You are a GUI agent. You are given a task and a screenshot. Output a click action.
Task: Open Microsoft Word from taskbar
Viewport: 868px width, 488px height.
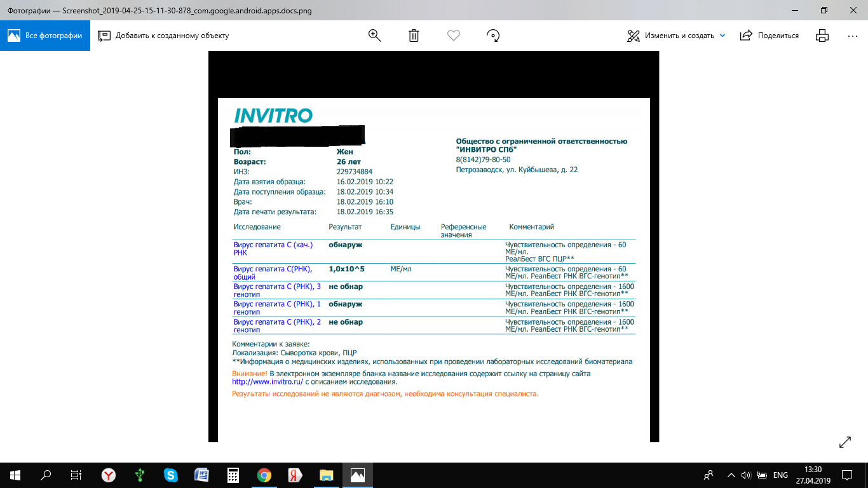pos(201,475)
